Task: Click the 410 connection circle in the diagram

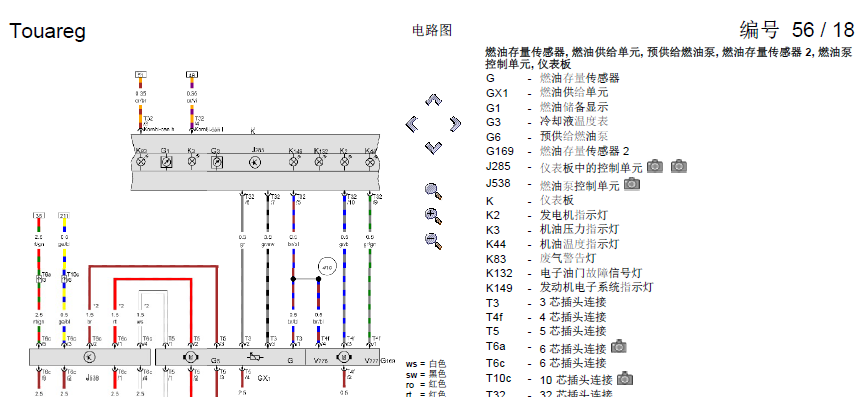Action: point(328,267)
